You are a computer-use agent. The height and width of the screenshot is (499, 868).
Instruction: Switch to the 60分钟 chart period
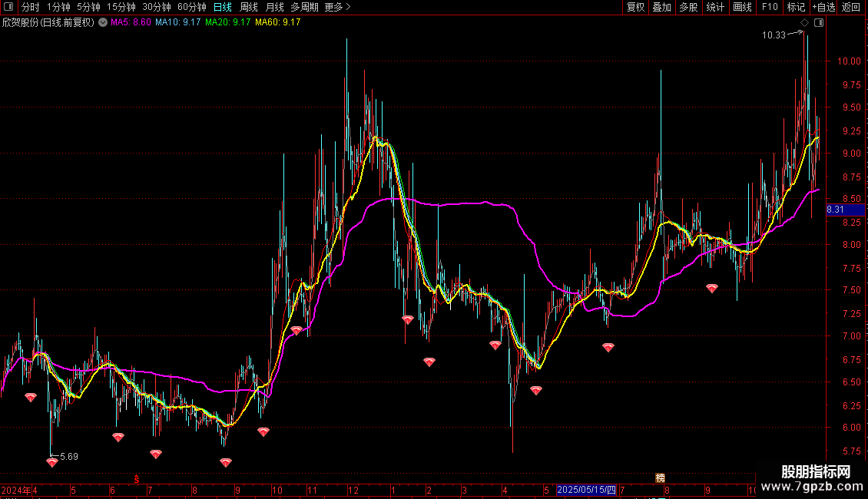(191, 8)
